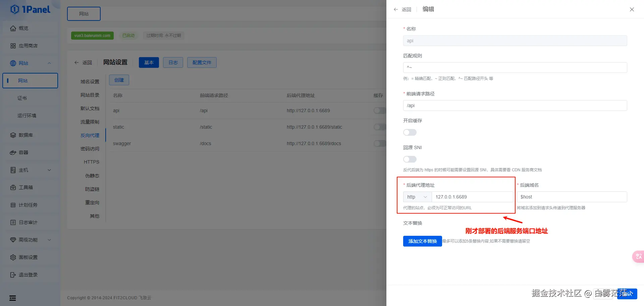644x306 pixels.
Task: Click the 添加文本替换 button
Action: [x=423, y=241]
